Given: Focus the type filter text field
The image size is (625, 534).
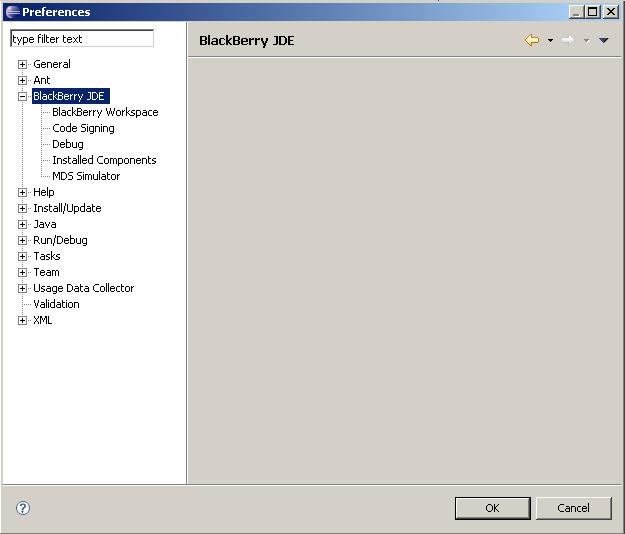Looking at the screenshot, I should (82, 39).
